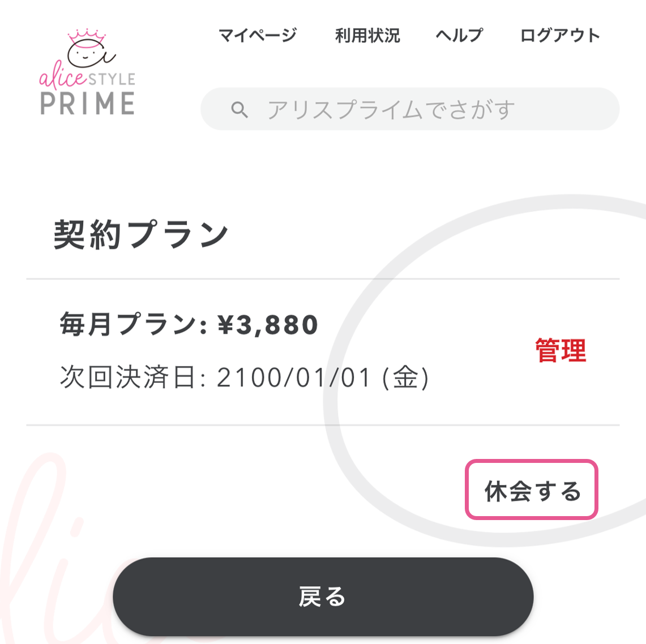Screen dimensions: 646x644
Task: Open the マイページ navigation item
Action: pyautogui.click(x=258, y=35)
